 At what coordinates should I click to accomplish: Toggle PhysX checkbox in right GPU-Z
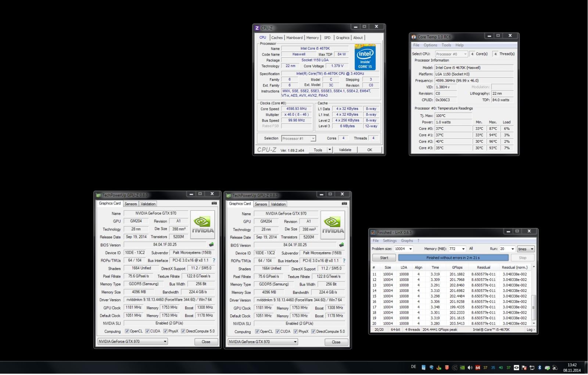(x=295, y=332)
